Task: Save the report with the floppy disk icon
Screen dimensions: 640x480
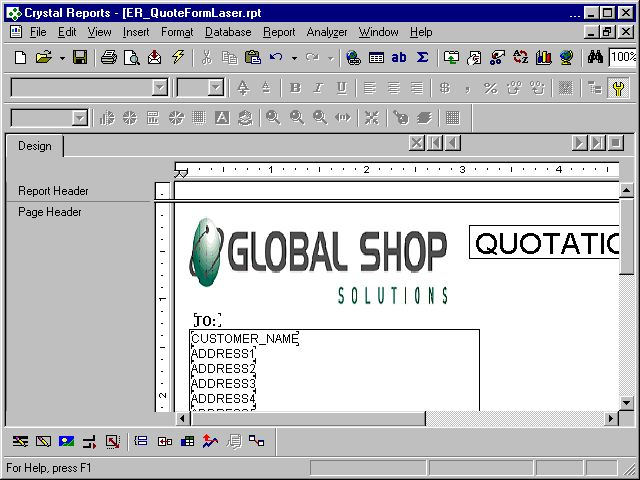Action: coord(80,58)
